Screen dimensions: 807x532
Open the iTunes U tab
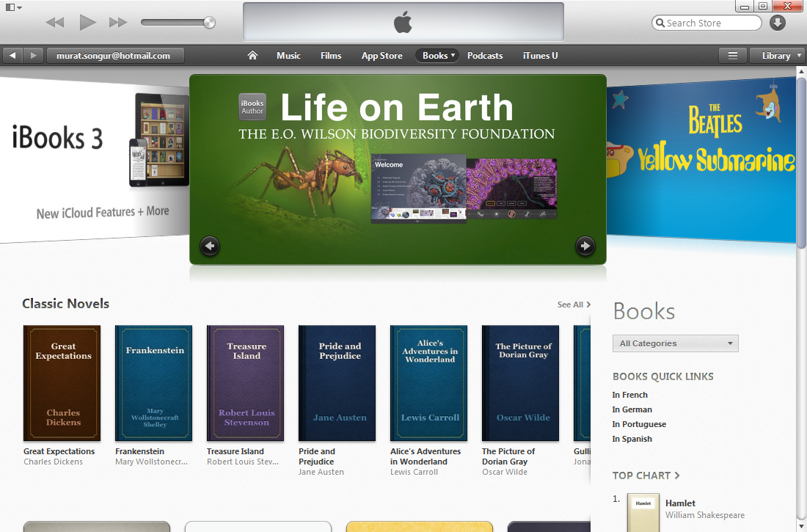coord(541,56)
